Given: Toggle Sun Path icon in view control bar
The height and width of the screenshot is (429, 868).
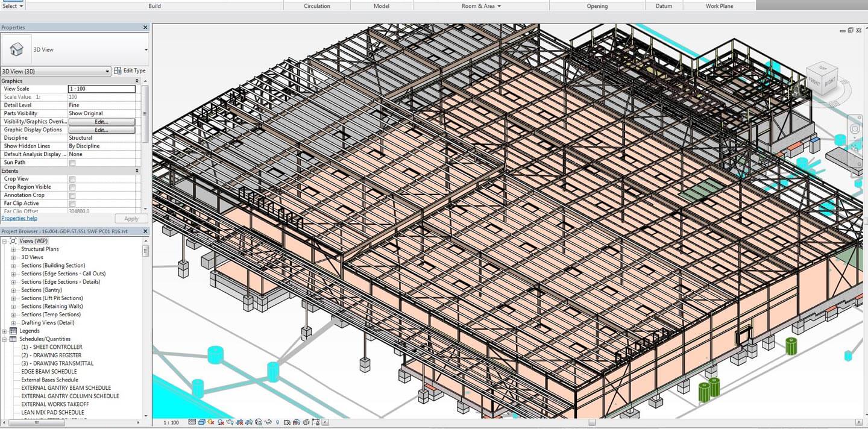Looking at the screenshot, I should 211,422.
